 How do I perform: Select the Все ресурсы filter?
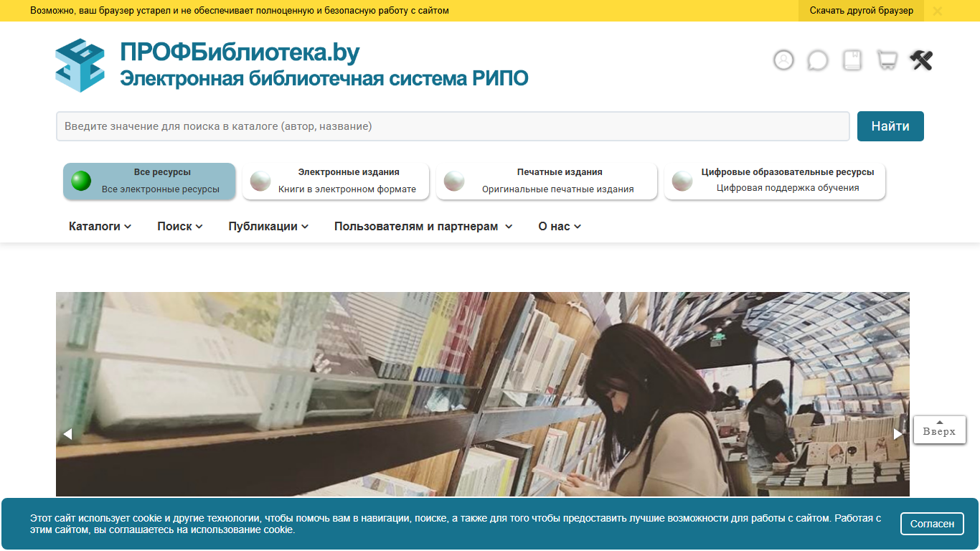click(x=149, y=181)
